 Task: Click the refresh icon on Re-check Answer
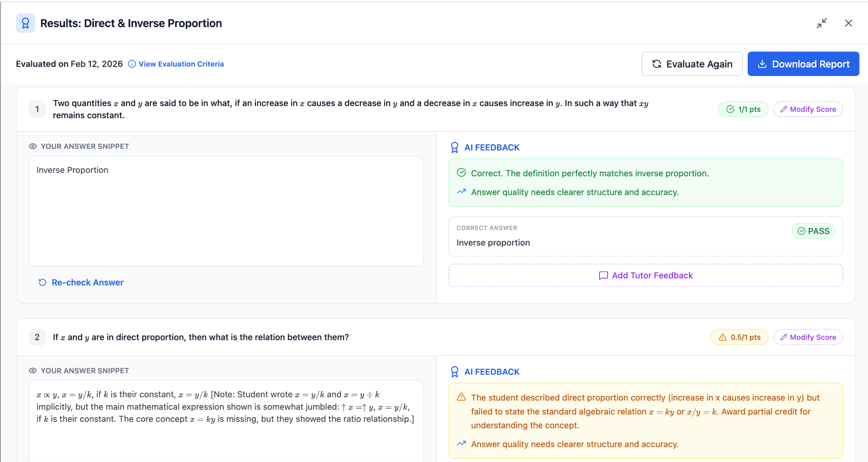pos(42,282)
